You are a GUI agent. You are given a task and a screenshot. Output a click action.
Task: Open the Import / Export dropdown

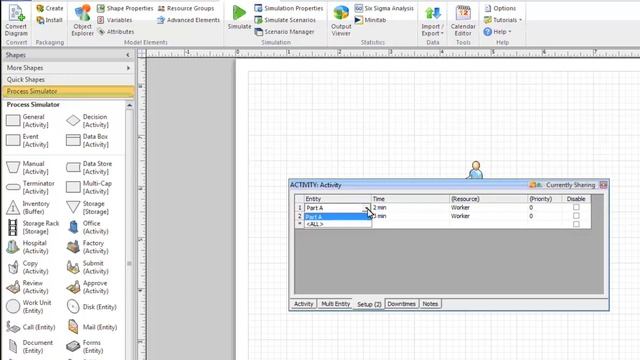point(433,20)
